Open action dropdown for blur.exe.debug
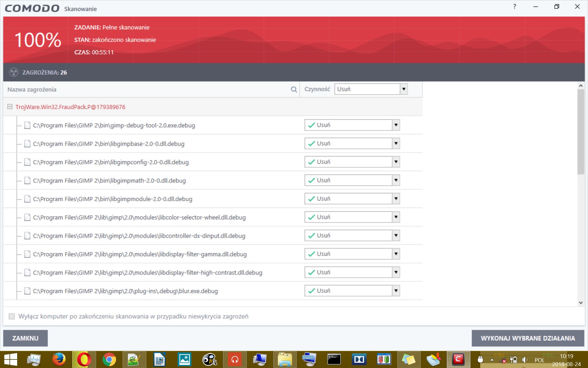588x368 pixels. 396,291
